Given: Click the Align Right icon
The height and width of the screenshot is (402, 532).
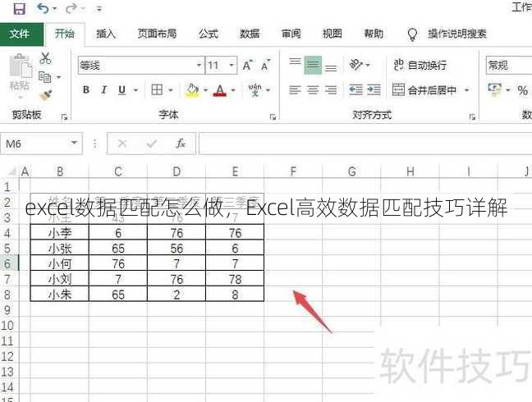Looking at the screenshot, I should (331, 90).
